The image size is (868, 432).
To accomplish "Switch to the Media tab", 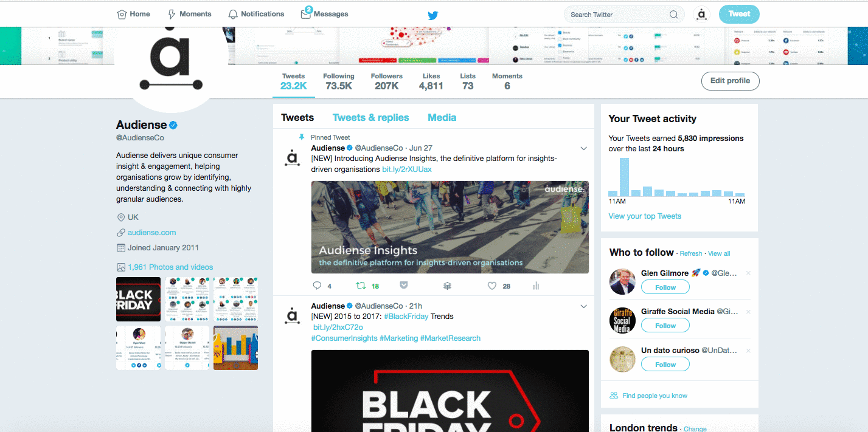I will [442, 118].
